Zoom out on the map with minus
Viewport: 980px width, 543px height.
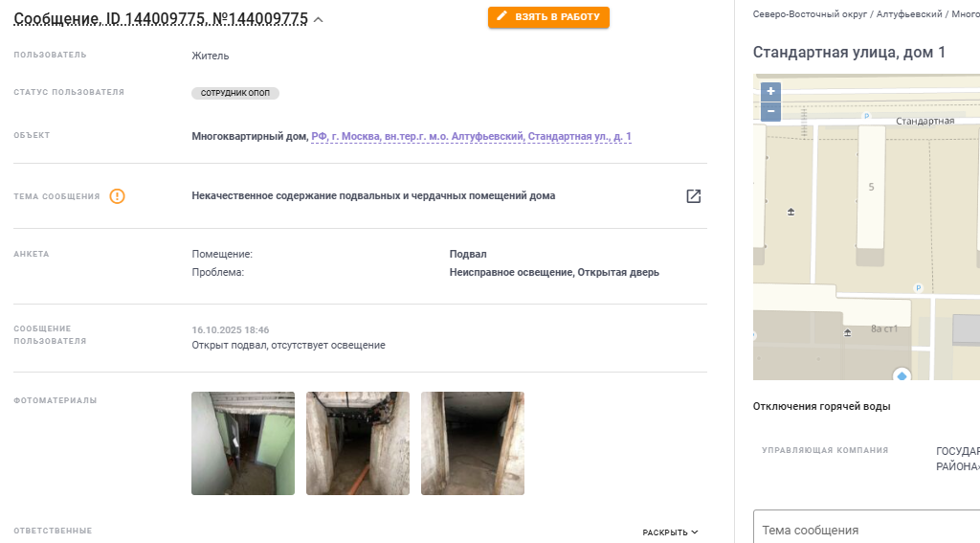770,111
